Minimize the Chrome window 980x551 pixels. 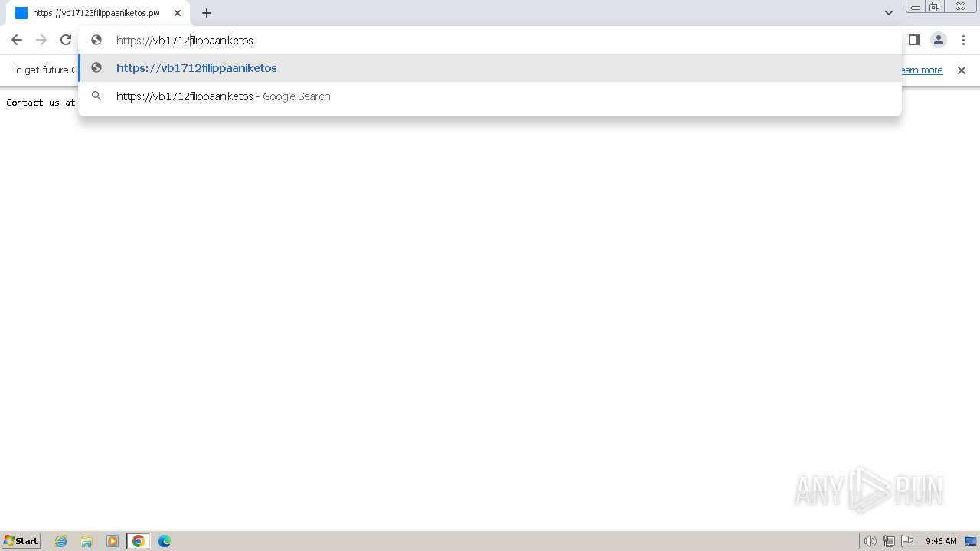click(915, 6)
